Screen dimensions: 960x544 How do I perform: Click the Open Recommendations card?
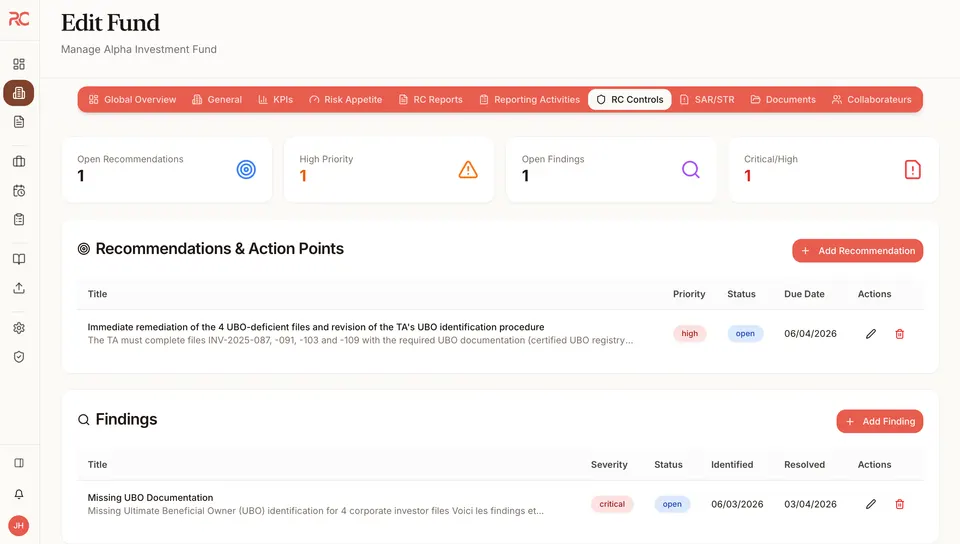[x=167, y=170]
